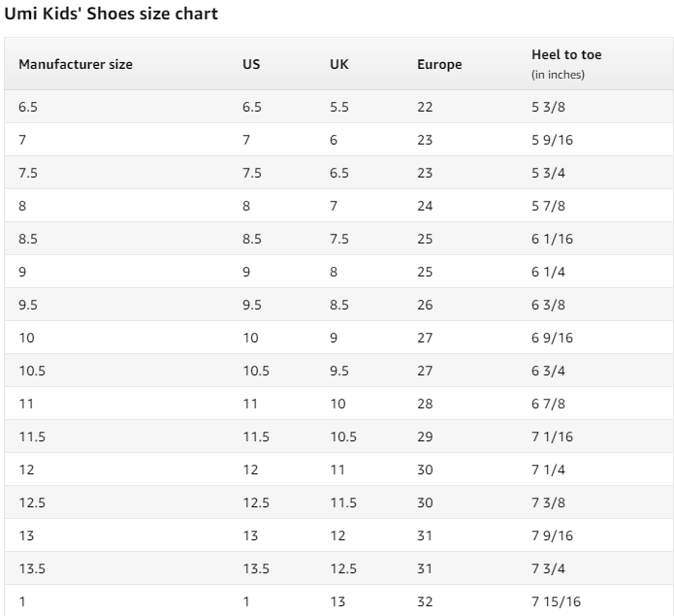This screenshot has height=616, width=674.
Task: Click the US column header
Action: point(251,64)
